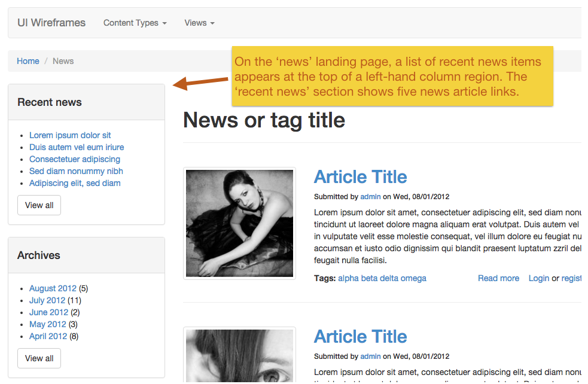The width and height of the screenshot is (588, 384).
Task: Click admin author link dated above Lorem text first article
Action: click(370, 197)
